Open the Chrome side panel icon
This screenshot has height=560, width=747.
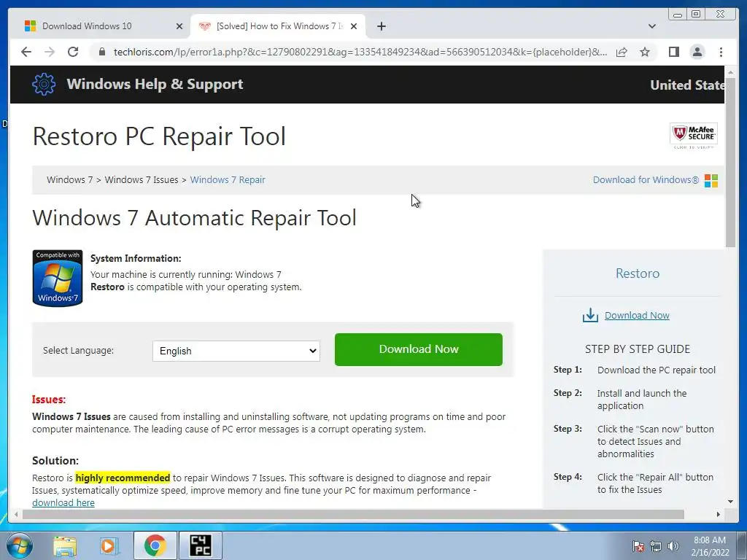[673, 52]
